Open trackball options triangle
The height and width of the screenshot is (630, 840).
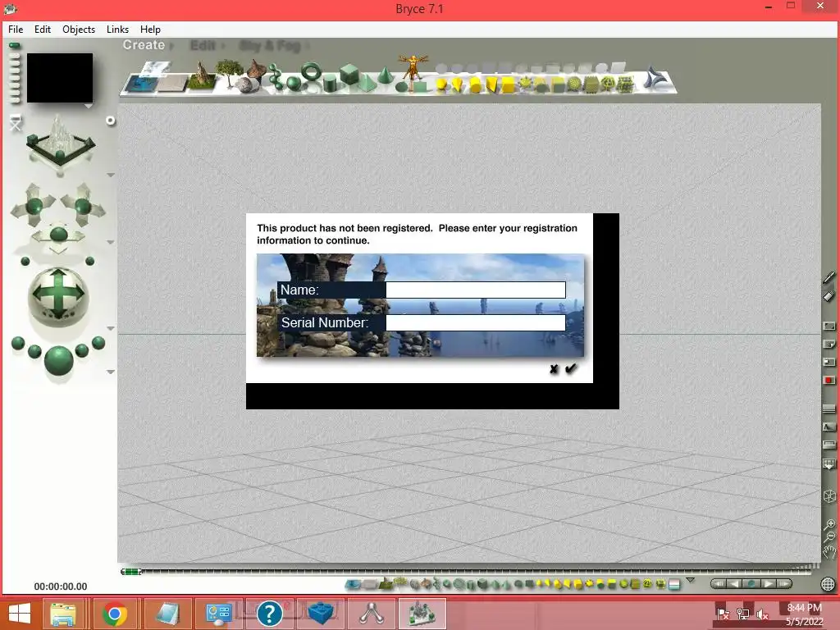coord(111,328)
